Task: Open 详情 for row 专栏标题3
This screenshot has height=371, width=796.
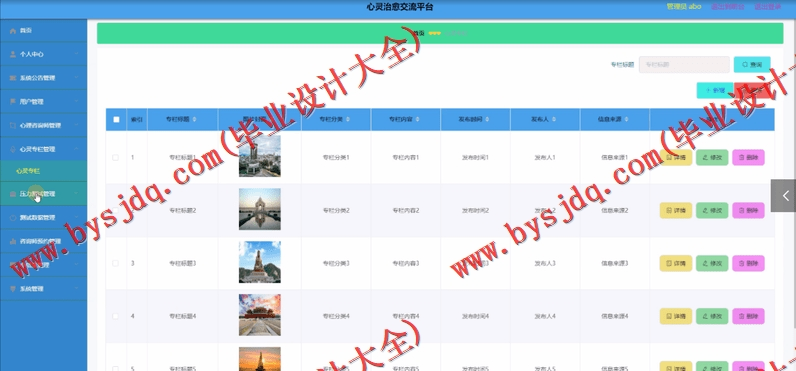Action: point(676,263)
